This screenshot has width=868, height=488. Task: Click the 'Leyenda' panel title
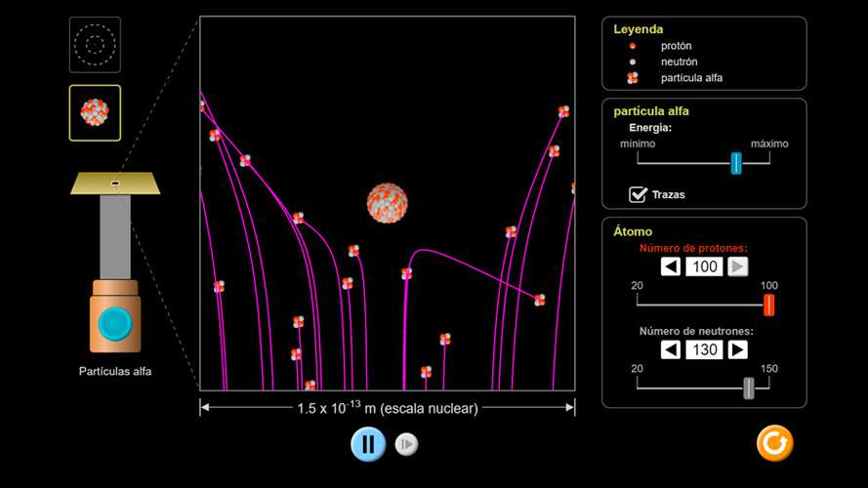639,29
